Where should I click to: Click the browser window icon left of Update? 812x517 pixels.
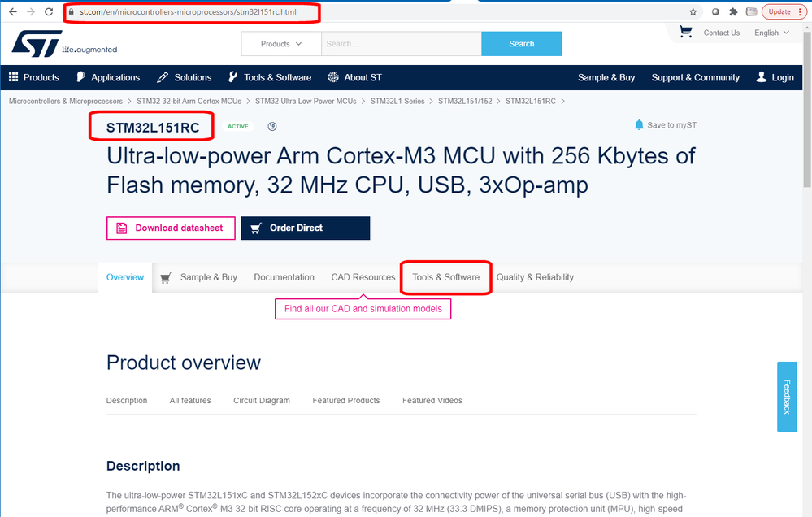tap(751, 12)
